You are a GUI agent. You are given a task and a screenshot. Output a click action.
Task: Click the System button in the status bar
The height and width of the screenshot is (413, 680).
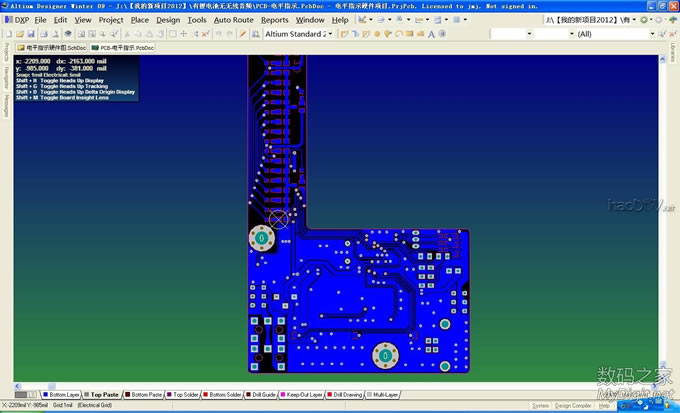point(540,406)
